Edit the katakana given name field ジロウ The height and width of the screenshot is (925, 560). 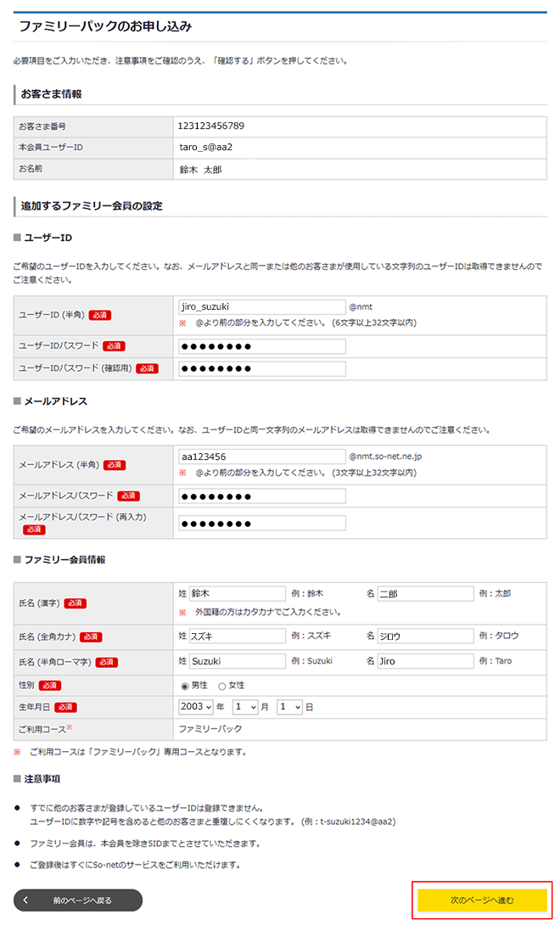point(424,636)
